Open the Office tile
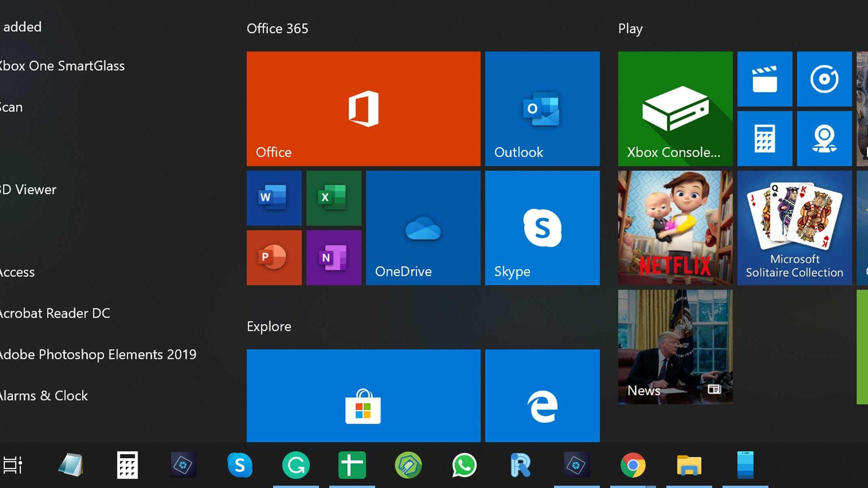Screen dimensions: 868x488 (363, 109)
